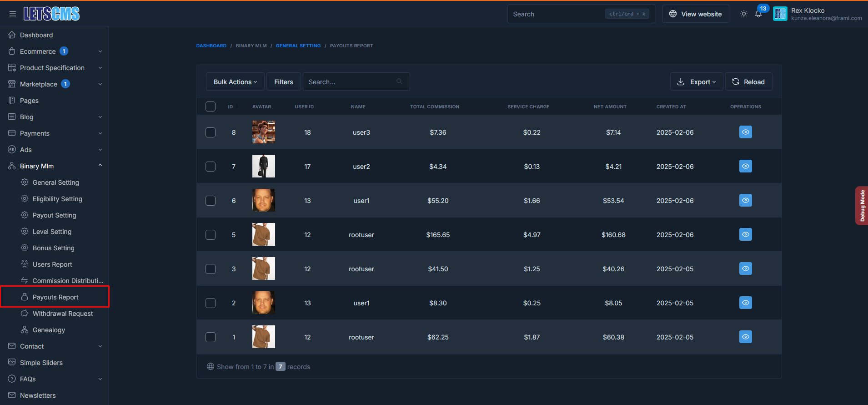Image resolution: width=868 pixels, height=405 pixels.
Task: Check the row with ID 2
Action: pos(211,303)
